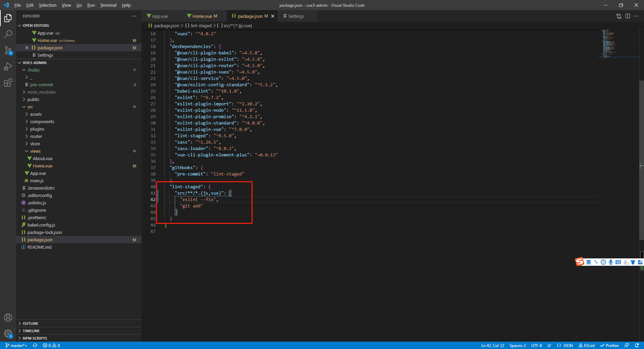Open the Source Control view
The height and width of the screenshot is (349, 644).
tap(8, 50)
